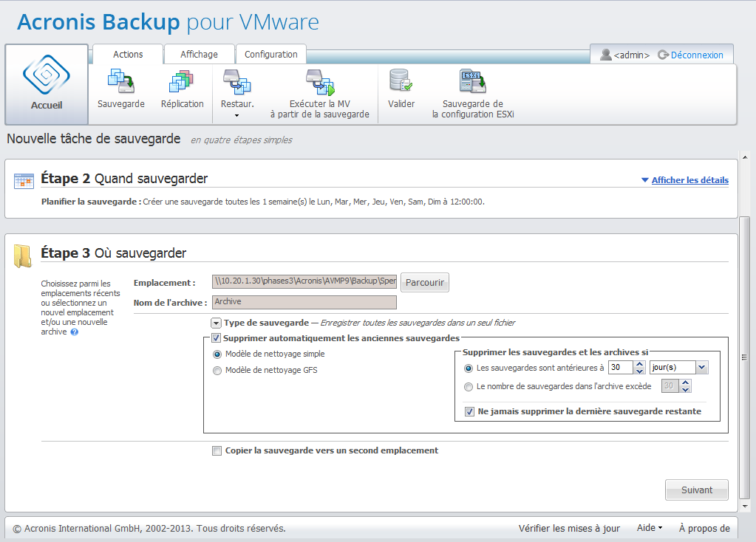Click the Acronis Backup pour VMware title
Image resolution: width=756 pixels, height=542 pixels.
pos(168,22)
